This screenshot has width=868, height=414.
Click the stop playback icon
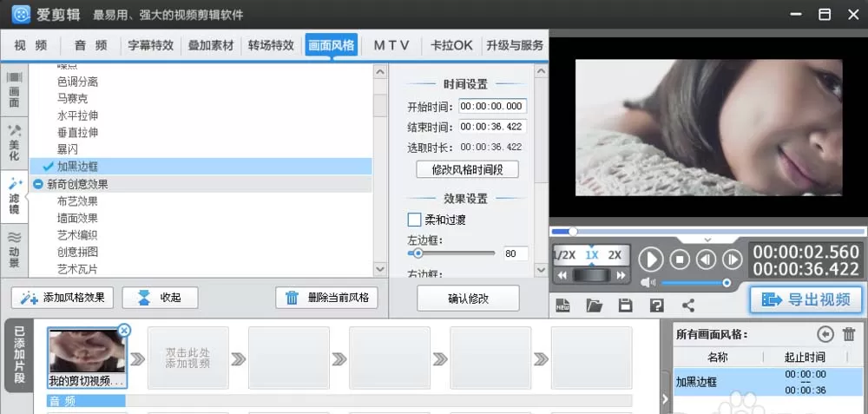click(x=680, y=259)
